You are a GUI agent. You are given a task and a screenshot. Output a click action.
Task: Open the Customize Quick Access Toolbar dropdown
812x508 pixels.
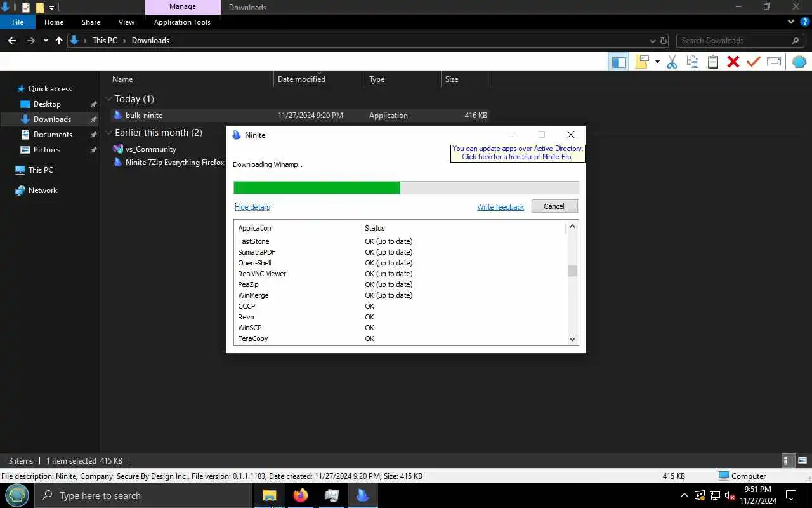[52, 8]
